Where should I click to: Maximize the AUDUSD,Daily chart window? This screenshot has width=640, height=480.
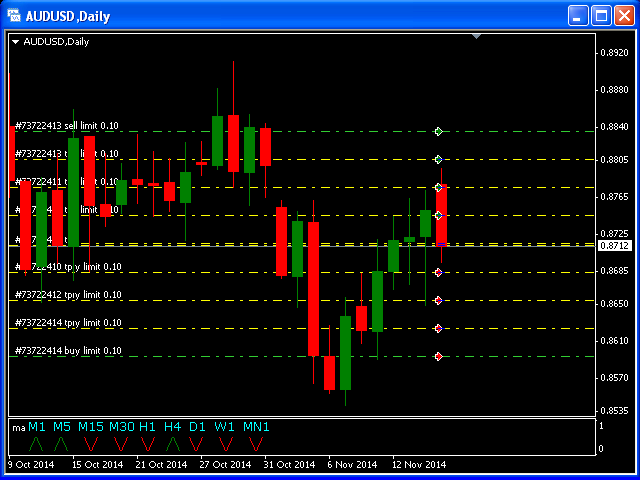pyautogui.click(x=602, y=15)
